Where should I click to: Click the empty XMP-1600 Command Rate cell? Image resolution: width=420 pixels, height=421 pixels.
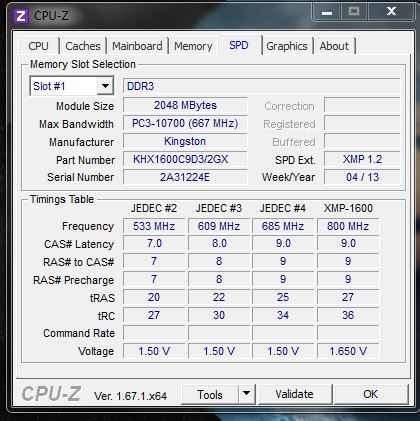348,333
